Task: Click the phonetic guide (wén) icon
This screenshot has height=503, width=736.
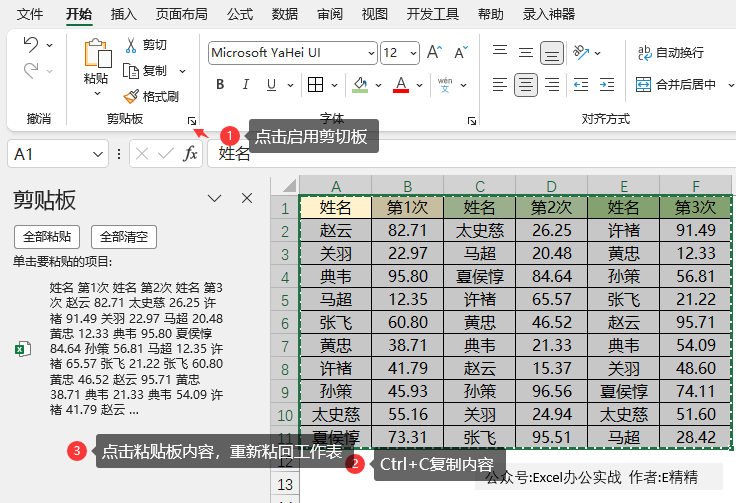Action: [x=445, y=85]
